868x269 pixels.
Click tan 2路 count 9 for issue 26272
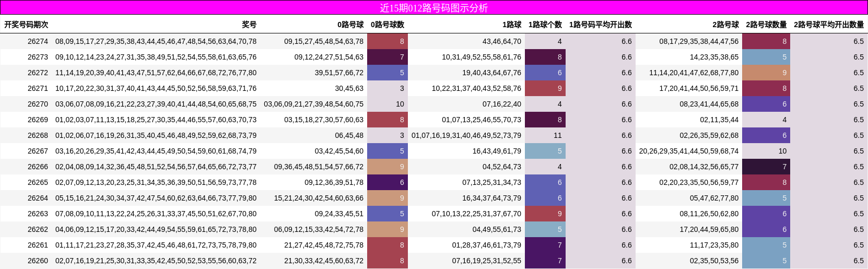click(766, 73)
